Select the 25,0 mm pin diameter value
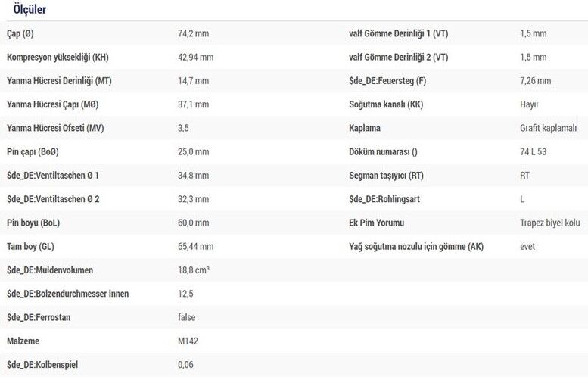The height and width of the screenshot is (377, 588). [x=192, y=151]
